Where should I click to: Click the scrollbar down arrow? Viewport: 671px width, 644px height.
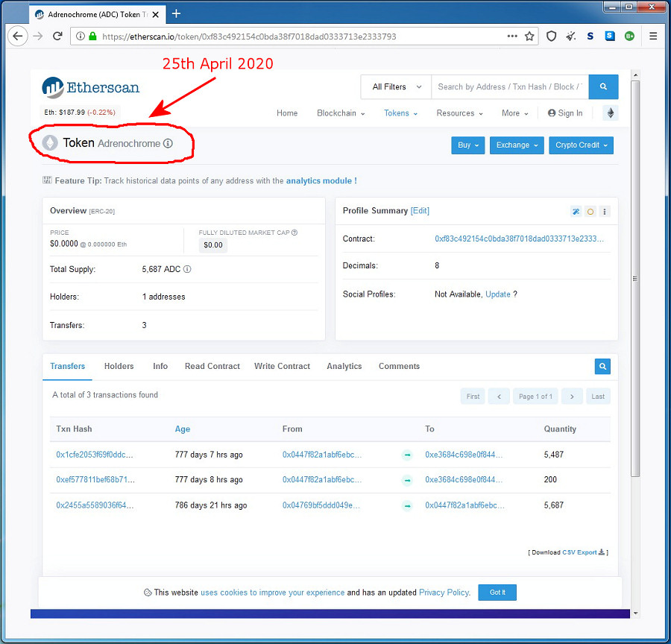635,613
